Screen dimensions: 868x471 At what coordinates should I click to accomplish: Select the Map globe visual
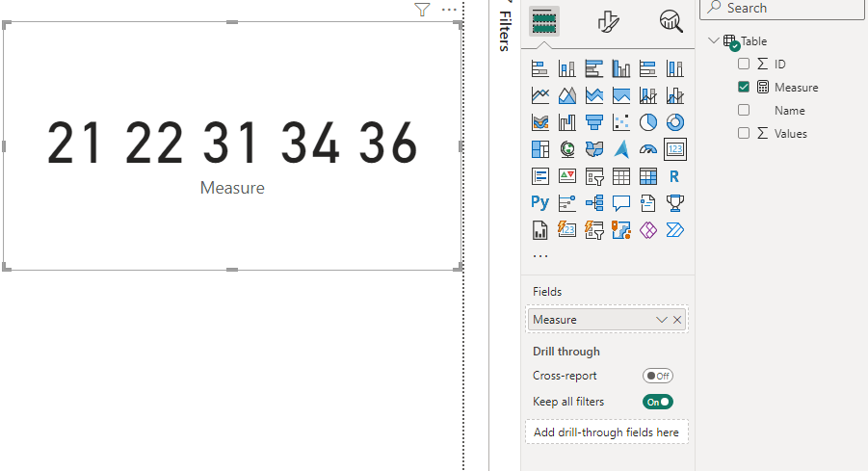(566, 149)
